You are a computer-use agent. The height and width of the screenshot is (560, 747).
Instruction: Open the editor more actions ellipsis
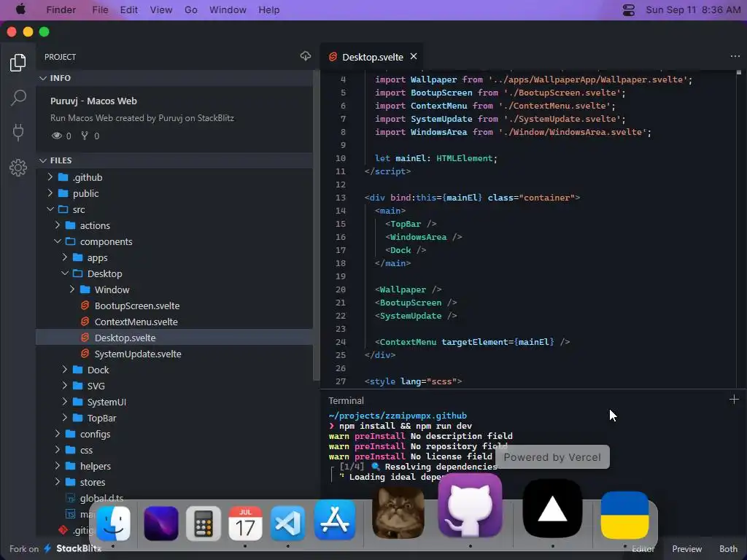tap(735, 56)
